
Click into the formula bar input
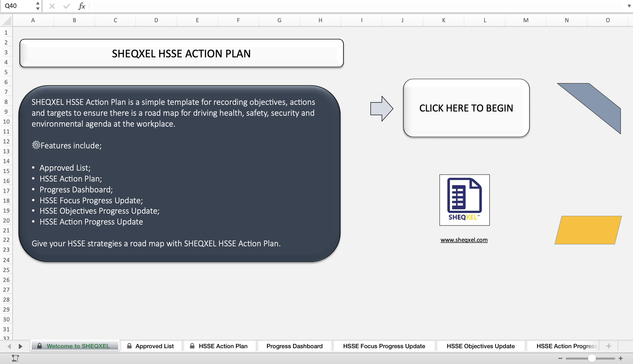357,6
